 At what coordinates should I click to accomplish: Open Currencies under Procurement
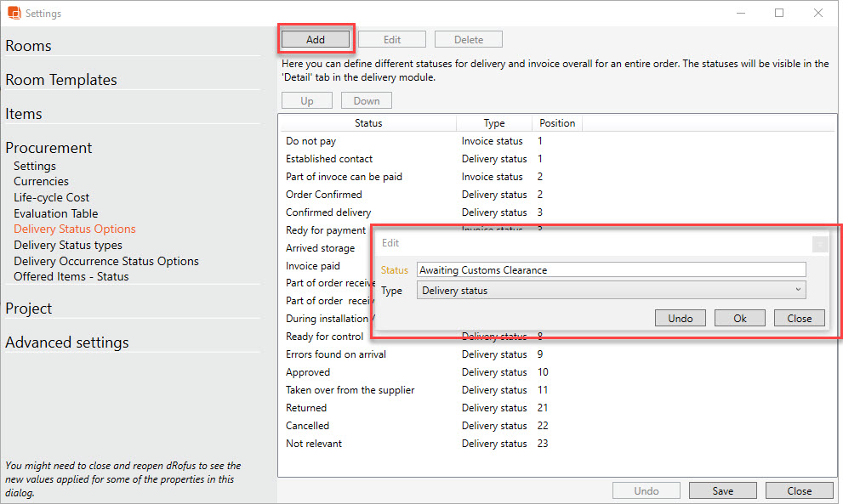[x=41, y=181]
